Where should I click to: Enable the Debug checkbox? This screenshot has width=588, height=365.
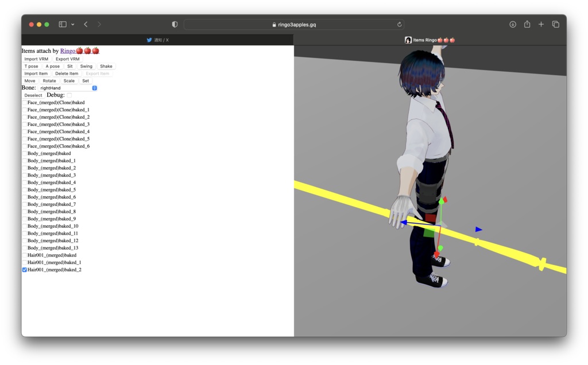click(x=69, y=95)
